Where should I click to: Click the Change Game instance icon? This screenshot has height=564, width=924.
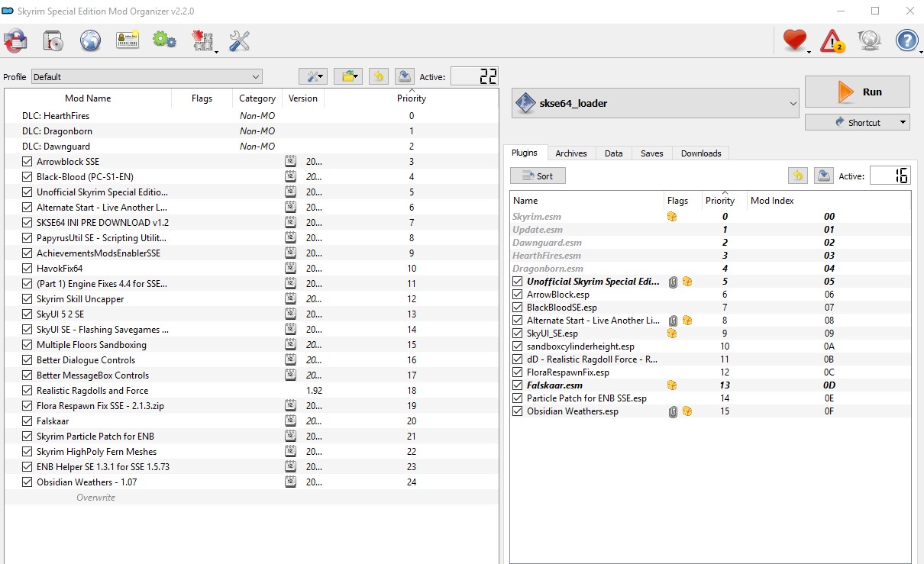(x=15, y=40)
